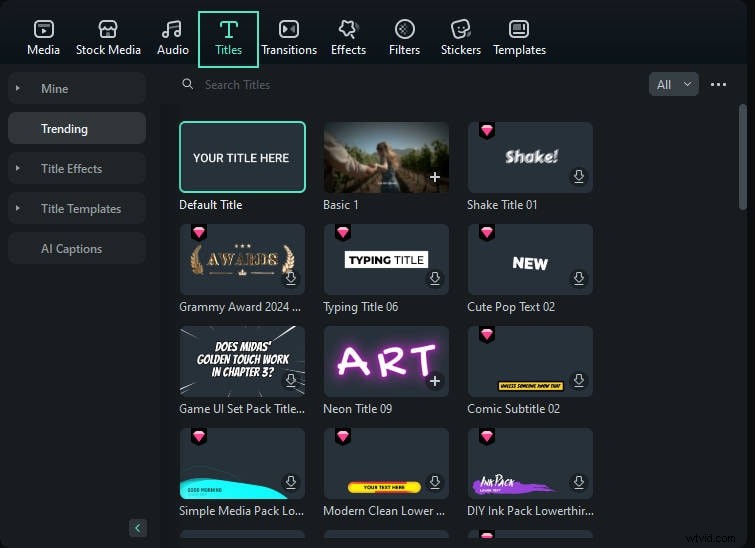
Task: Click premium gem on Simple Media Pack
Action: 199,437
